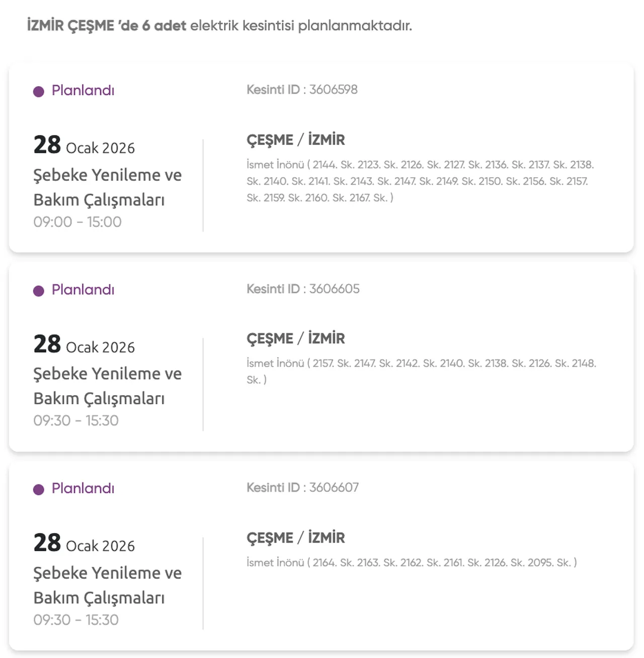The width and height of the screenshot is (644, 658).
Task: Click Kesinti ID : 3606598 text
Action: click(x=302, y=90)
